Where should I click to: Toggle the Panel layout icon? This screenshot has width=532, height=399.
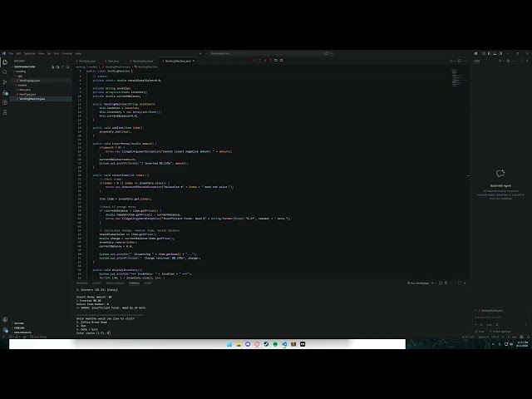coord(495,53)
